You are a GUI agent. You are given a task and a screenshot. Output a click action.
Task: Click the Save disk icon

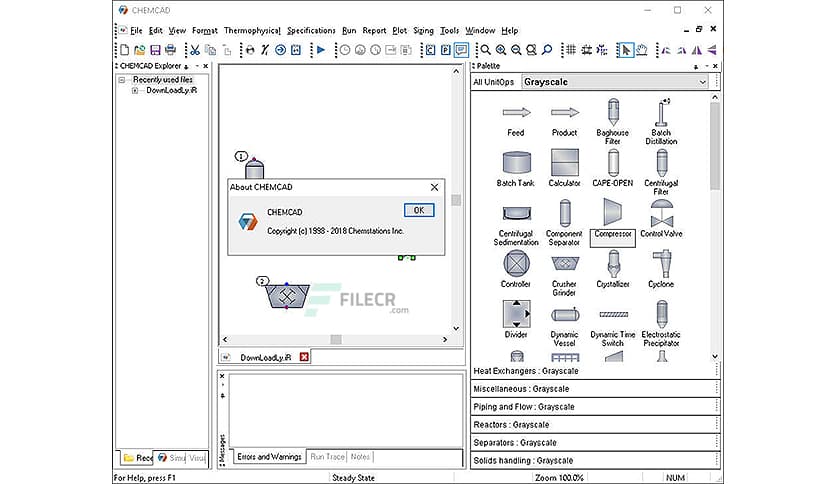click(x=155, y=50)
